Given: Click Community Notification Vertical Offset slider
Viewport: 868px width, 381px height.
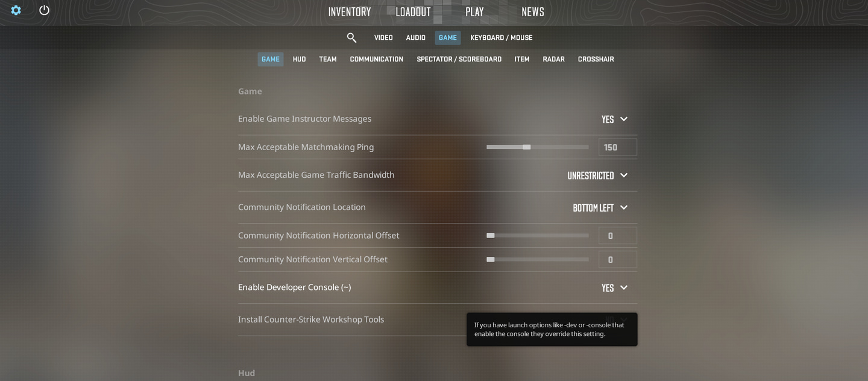Looking at the screenshot, I should tap(536, 260).
